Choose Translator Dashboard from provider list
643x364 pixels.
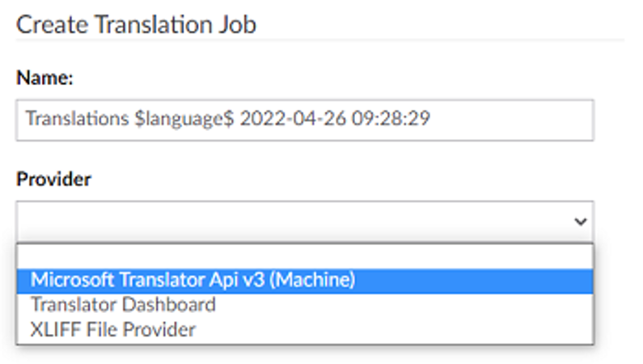[123, 305]
